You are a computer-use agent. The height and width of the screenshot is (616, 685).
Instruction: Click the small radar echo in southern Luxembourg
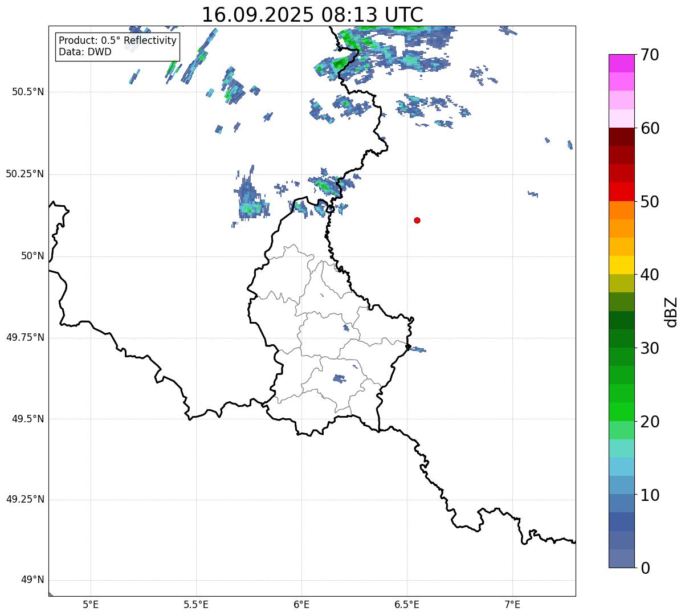(x=339, y=378)
